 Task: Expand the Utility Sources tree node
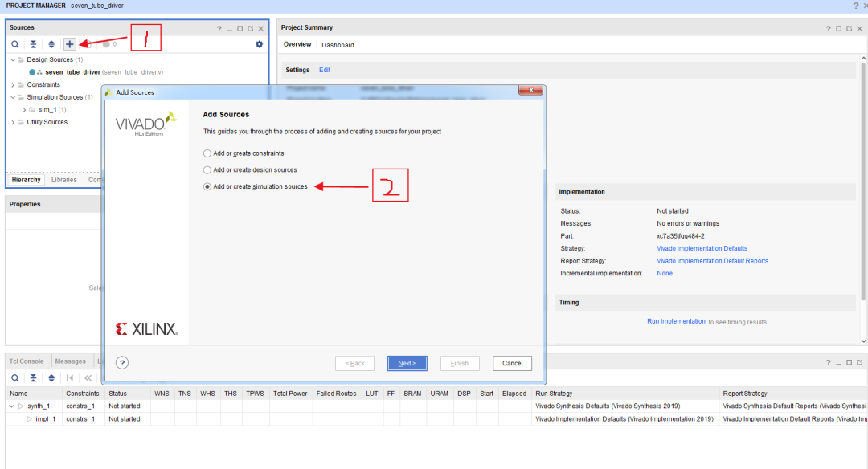click(13, 122)
